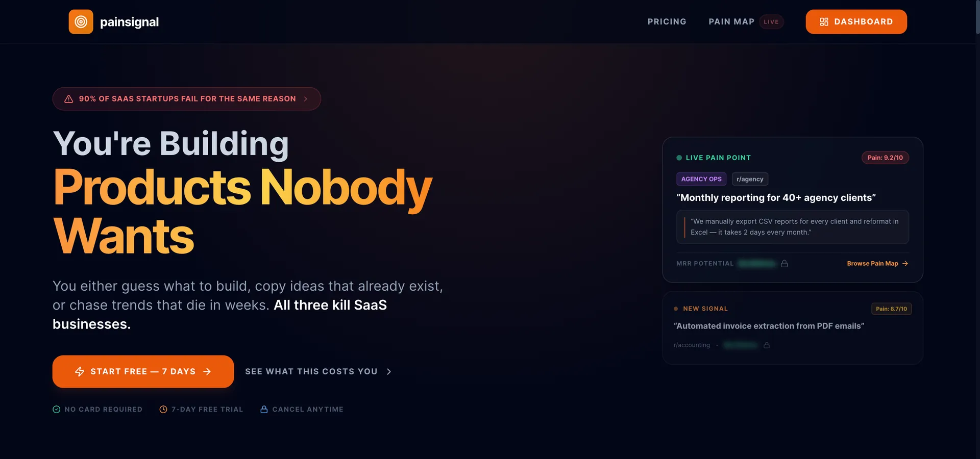Select the r/agency tag
Screen dimensions: 980x459
click(750, 179)
